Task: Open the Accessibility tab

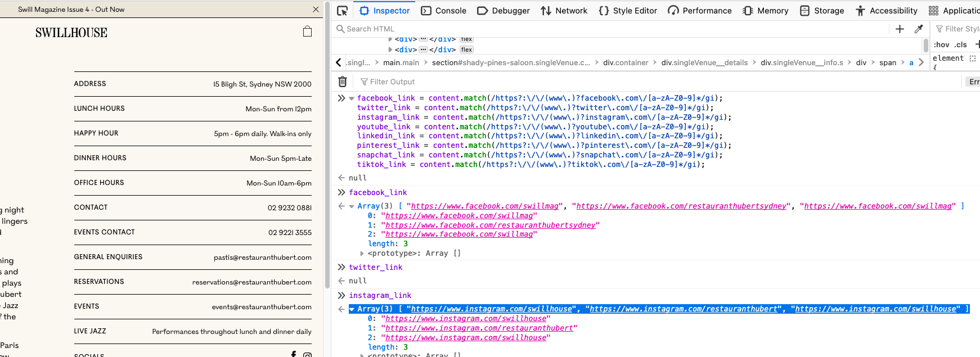Action: [887, 11]
